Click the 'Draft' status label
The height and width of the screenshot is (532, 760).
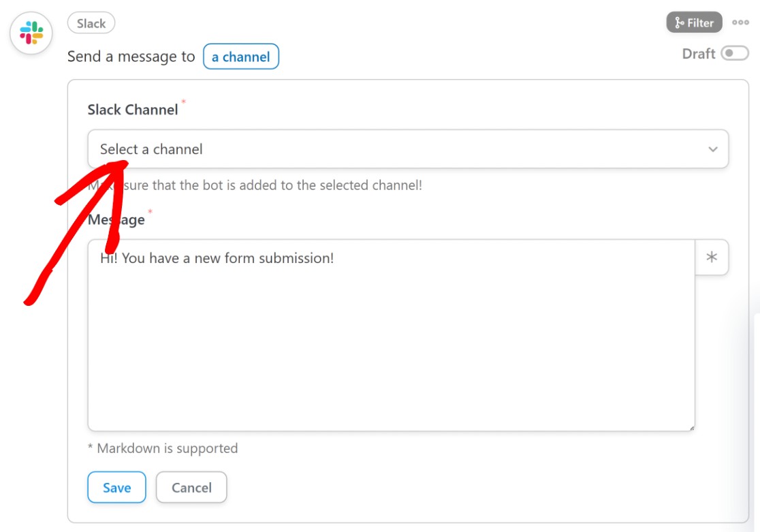tap(699, 53)
